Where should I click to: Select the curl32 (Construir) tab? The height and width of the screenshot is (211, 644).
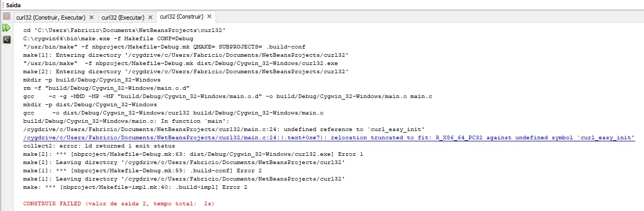point(181,17)
